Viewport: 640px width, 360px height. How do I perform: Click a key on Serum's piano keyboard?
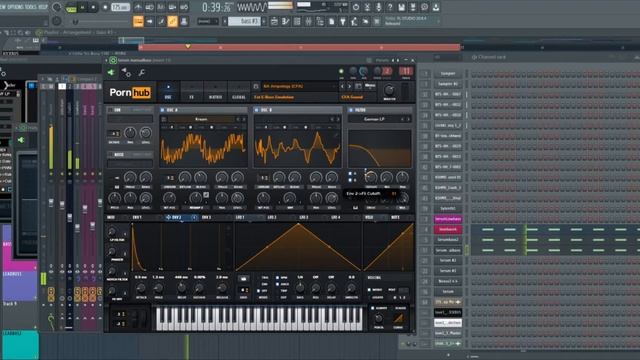tap(260, 318)
